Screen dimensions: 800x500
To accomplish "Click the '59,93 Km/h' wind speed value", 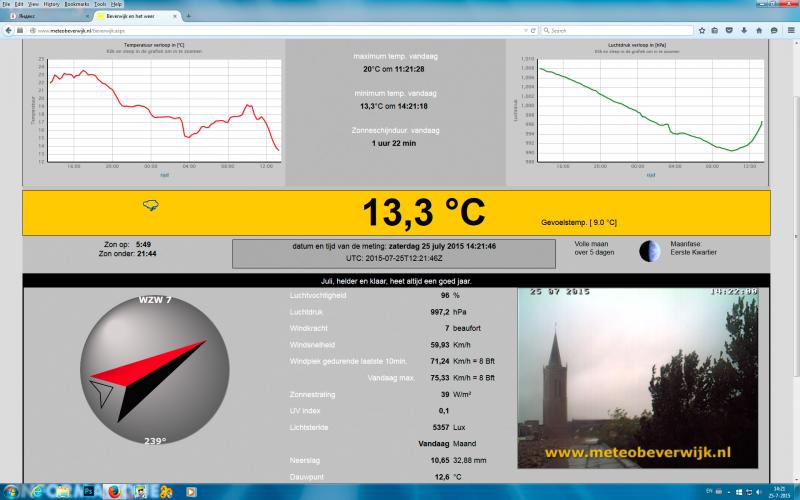I will pyautogui.click(x=451, y=345).
